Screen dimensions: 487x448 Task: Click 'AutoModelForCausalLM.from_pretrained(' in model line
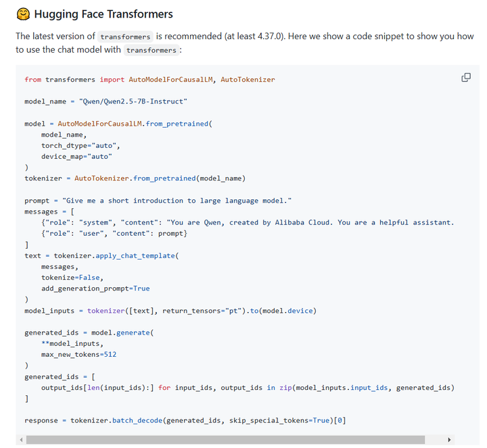135,124
